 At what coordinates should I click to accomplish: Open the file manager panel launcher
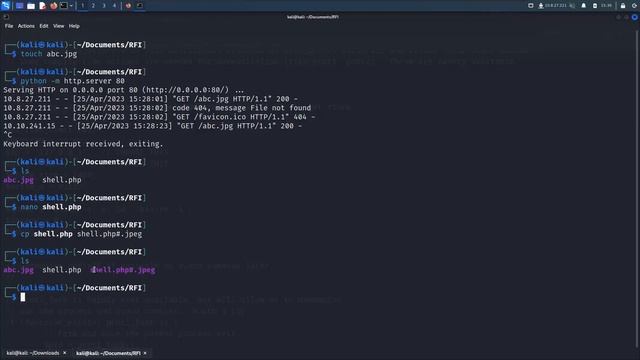pyautogui.click(x=31, y=6)
